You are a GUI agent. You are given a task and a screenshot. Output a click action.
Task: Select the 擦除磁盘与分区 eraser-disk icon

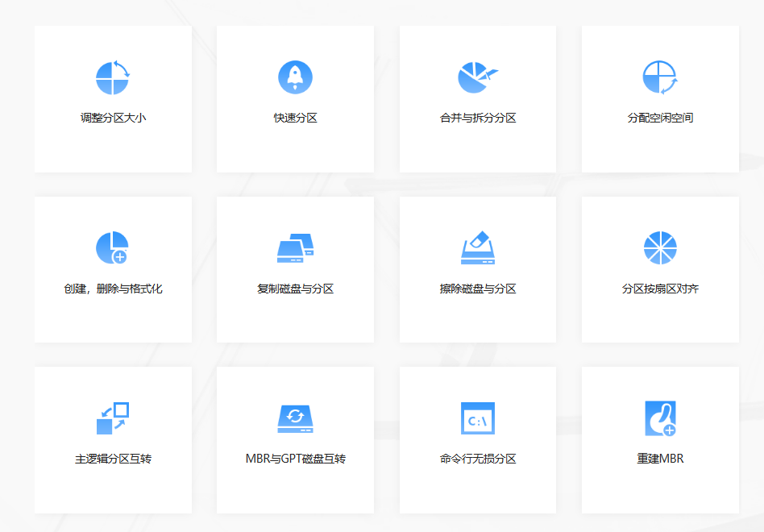477,247
